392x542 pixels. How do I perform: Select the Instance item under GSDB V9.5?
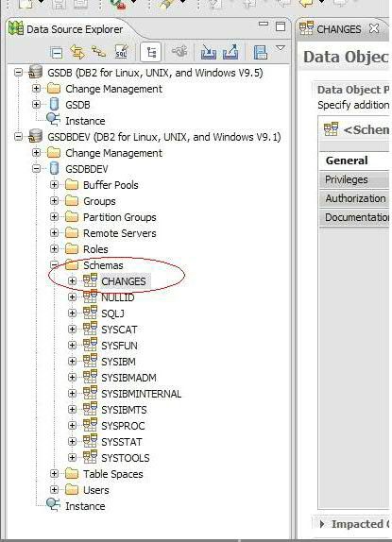[85, 121]
